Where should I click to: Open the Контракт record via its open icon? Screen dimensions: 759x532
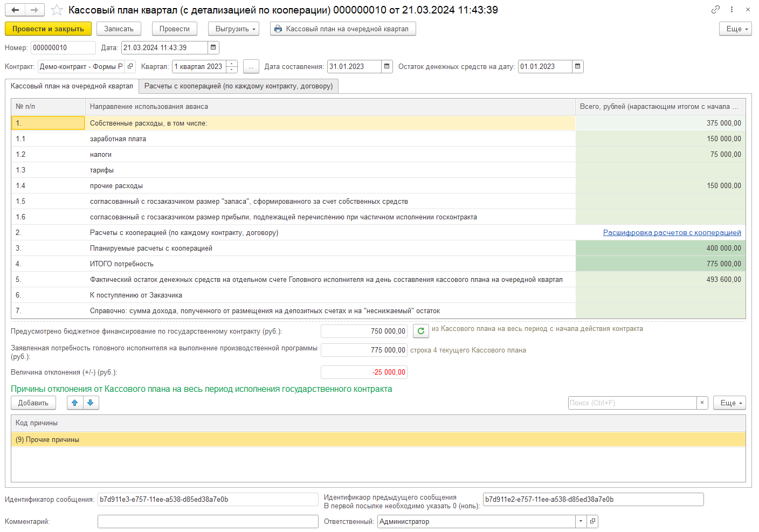tap(130, 66)
